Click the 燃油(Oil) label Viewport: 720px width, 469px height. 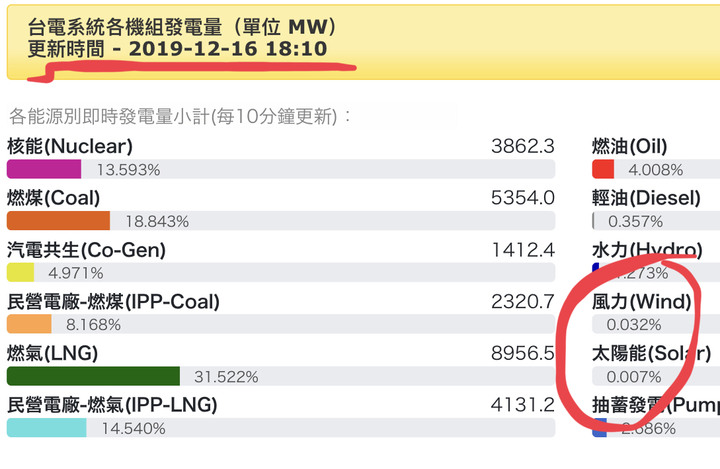630,147
